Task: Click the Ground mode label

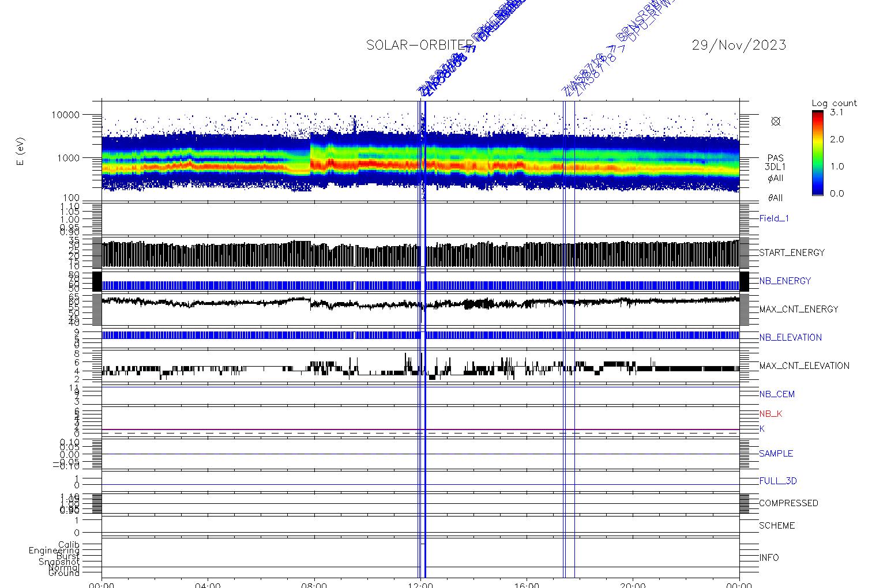Action: 64,573
